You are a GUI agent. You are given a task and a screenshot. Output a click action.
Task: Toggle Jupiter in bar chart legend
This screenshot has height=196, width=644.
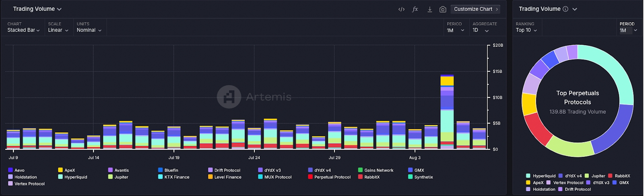[x=118, y=177]
